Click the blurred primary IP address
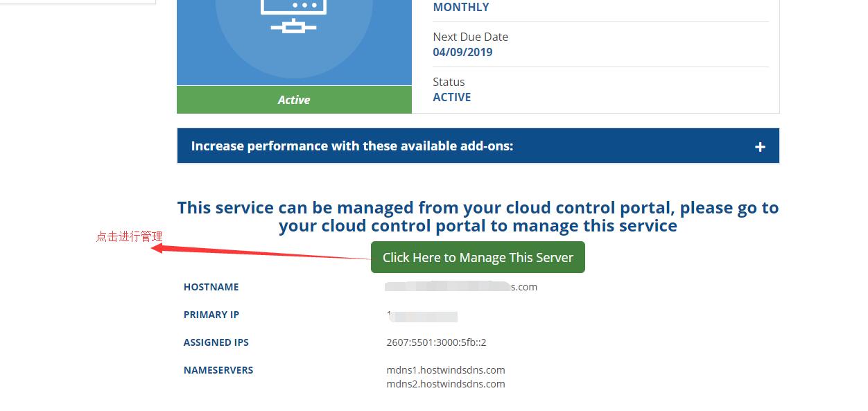Image resolution: width=868 pixels, height=411 pixels. [x=422, y=316]
